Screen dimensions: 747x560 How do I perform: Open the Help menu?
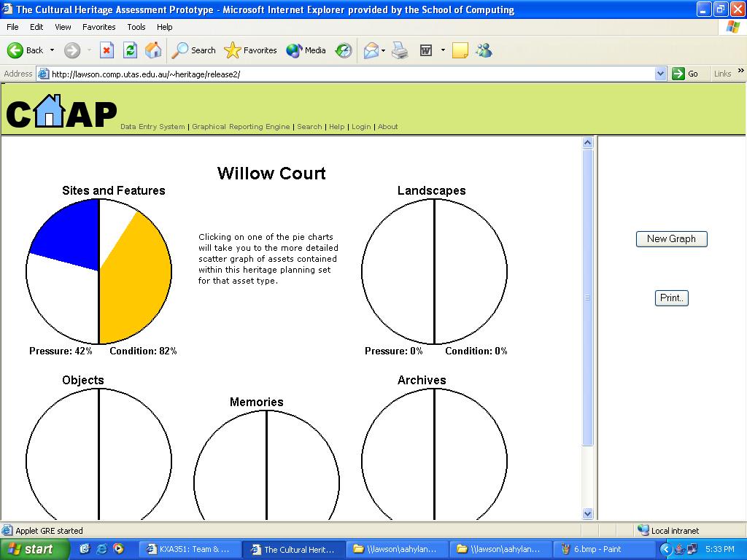coord(164,27)
